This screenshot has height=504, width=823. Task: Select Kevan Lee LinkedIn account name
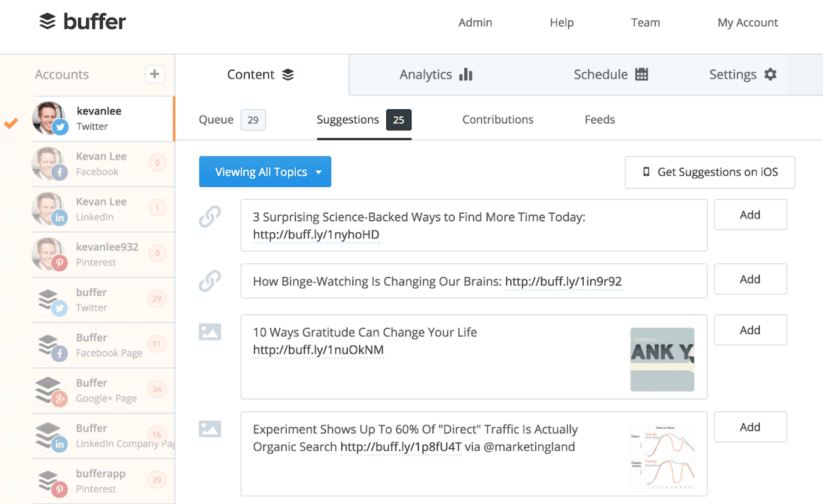(101, 202)
